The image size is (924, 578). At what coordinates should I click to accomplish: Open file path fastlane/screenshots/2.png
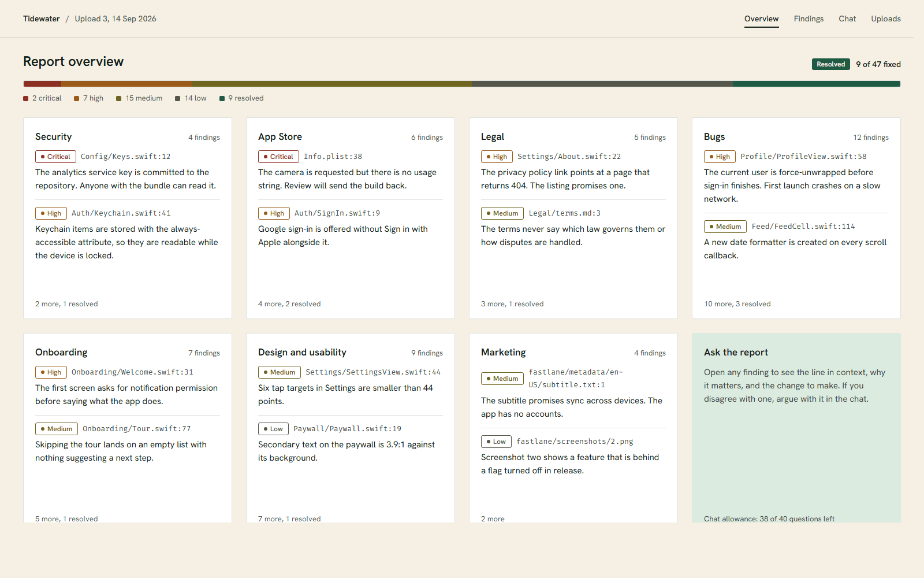(575, 442)
